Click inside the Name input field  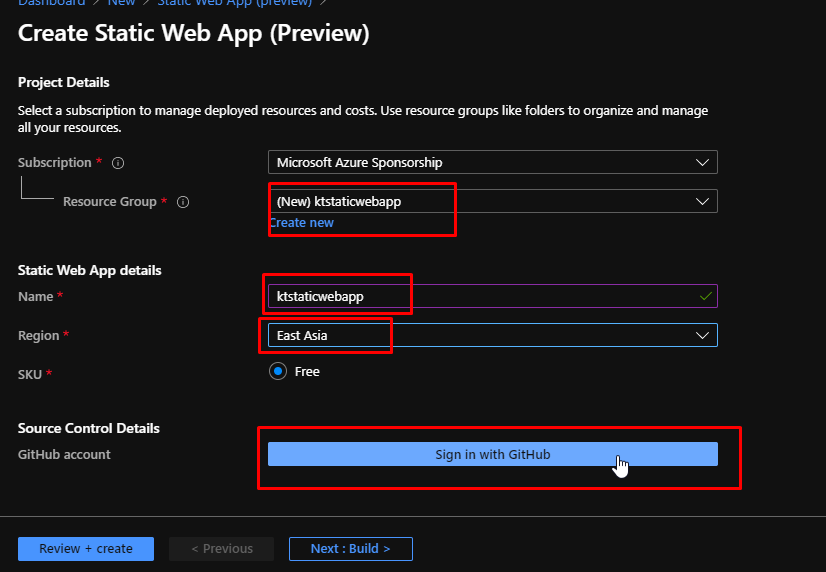click(493, 296)
